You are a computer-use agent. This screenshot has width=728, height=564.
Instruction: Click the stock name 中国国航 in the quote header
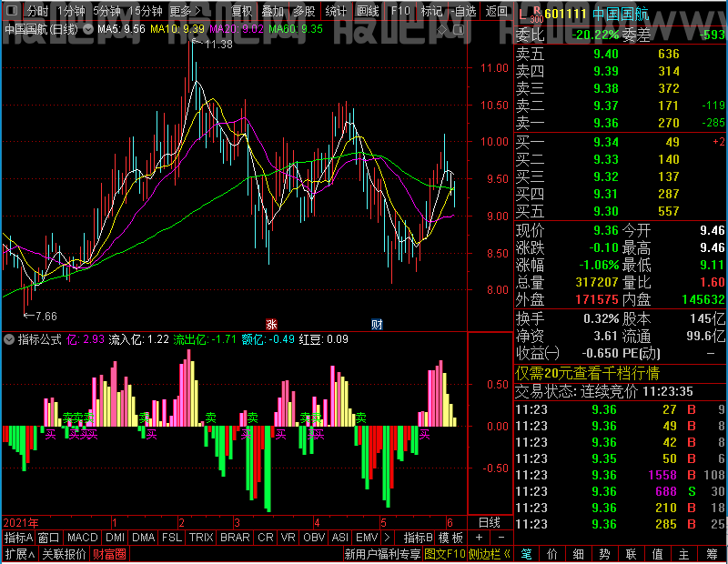click(621, 14)
